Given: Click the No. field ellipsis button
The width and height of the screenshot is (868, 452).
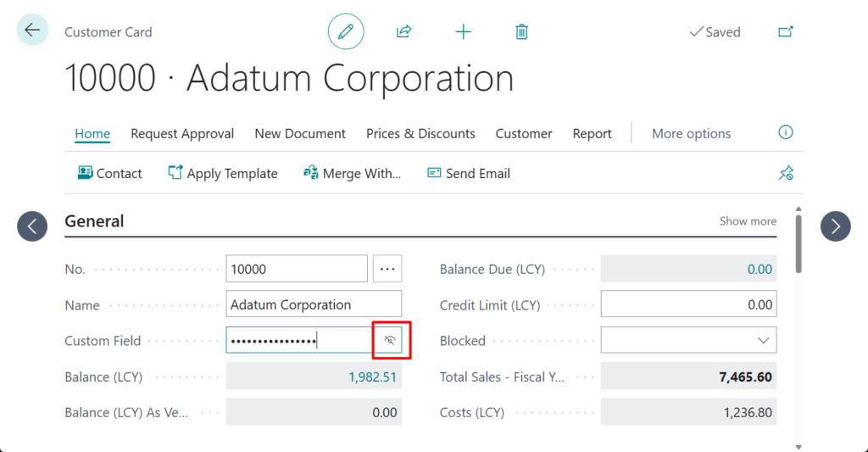Looking at the screenshot, I should click(x=387, y=269).
